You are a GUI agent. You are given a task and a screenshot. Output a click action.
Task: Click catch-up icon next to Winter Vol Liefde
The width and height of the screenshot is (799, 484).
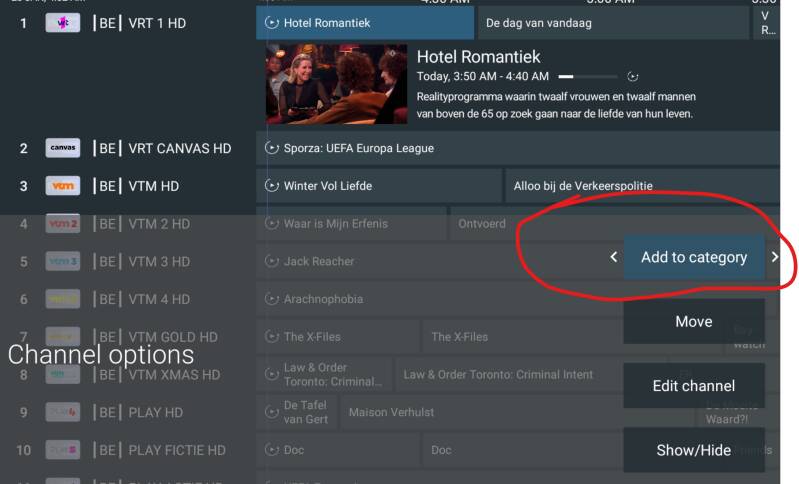pyautogui.click(x=272, y=186)
